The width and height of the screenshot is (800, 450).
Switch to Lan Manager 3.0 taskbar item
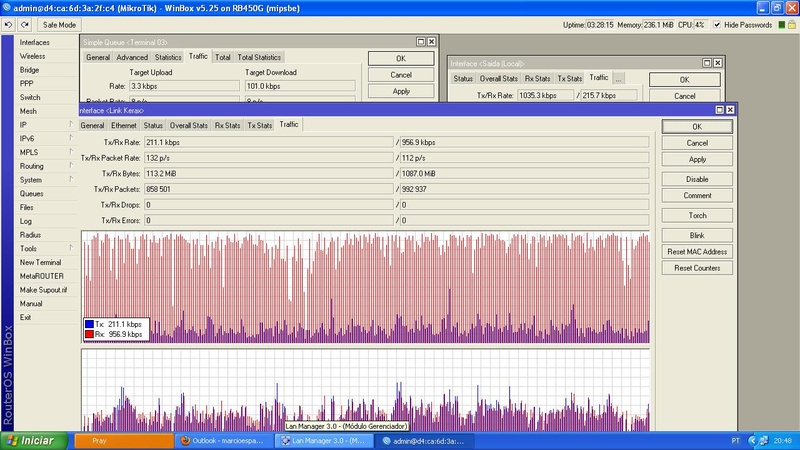pyautogui.click(x=324, y=441)
